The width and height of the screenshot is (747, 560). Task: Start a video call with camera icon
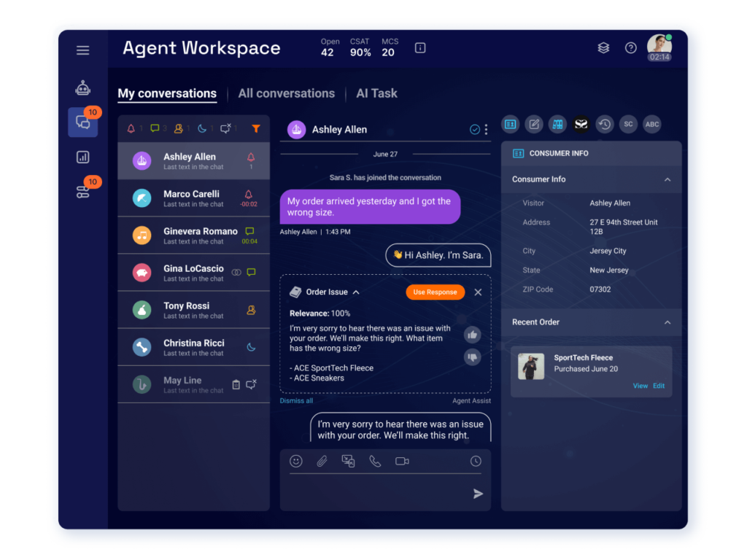coord(402,461)
